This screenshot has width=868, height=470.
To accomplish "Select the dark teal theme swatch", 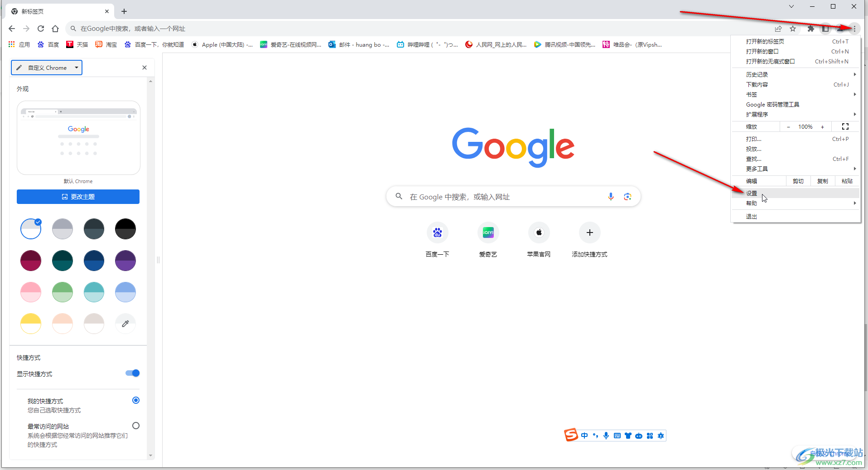I will (63, 261).
